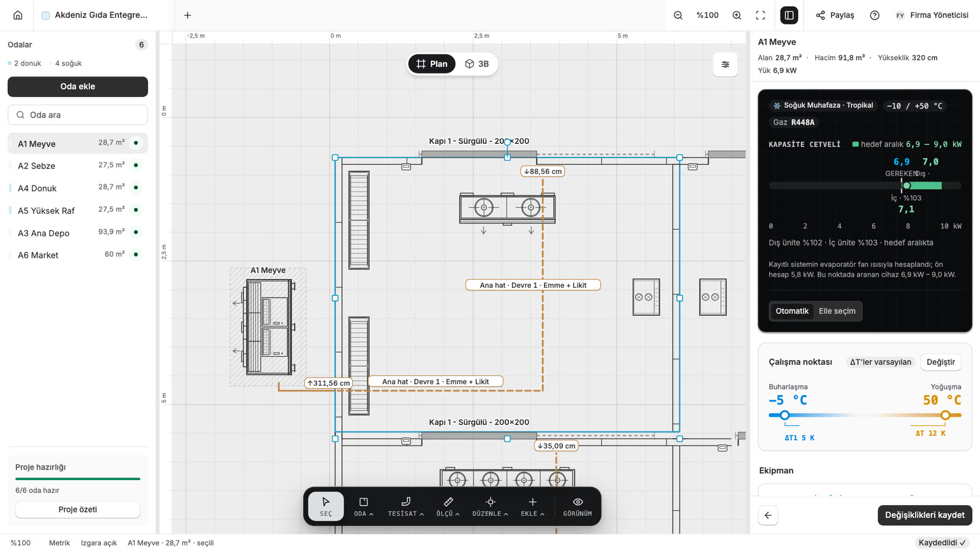The height and width of the screenshot is (551, 980).
Task: Click the evaporator unit in A1 Meyve room
Action: click(x=507, y=208)
